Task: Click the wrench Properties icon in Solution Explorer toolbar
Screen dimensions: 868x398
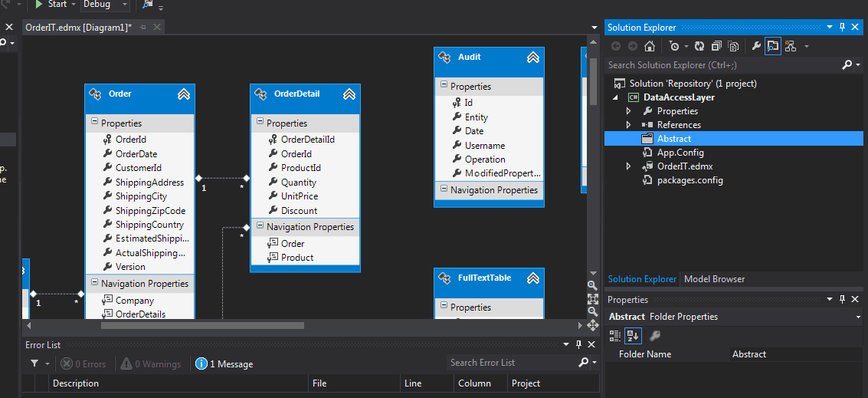Action: pyautogui.click(x=756, y=47)
